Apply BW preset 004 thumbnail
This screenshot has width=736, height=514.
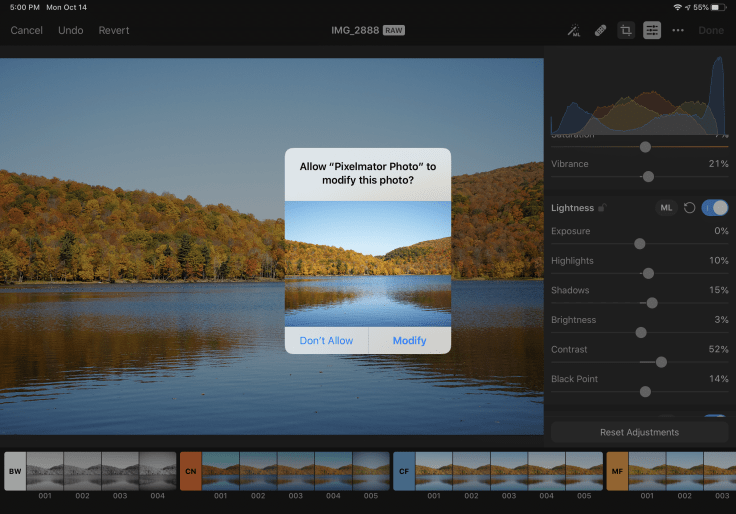click(157, 471)
